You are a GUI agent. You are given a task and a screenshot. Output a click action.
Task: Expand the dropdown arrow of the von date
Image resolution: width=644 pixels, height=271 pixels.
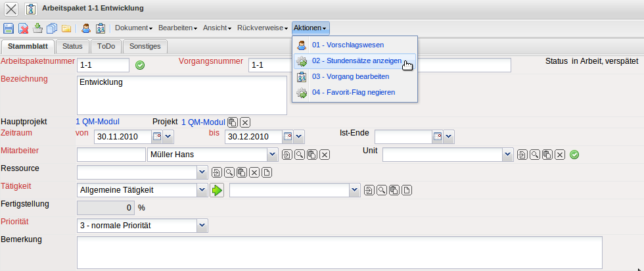168,137
